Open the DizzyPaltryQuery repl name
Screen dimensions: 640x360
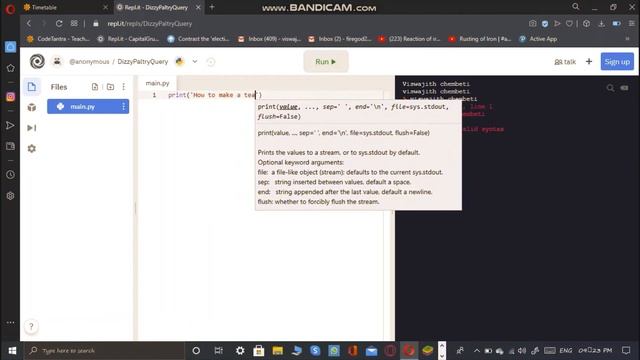pos(142,62)
